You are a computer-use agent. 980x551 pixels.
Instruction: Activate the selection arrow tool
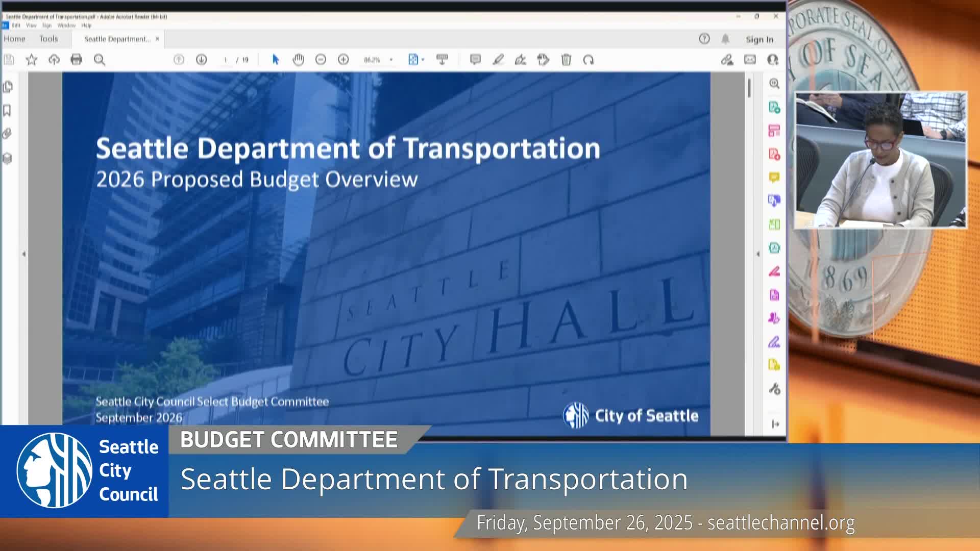tap(275, 60)
